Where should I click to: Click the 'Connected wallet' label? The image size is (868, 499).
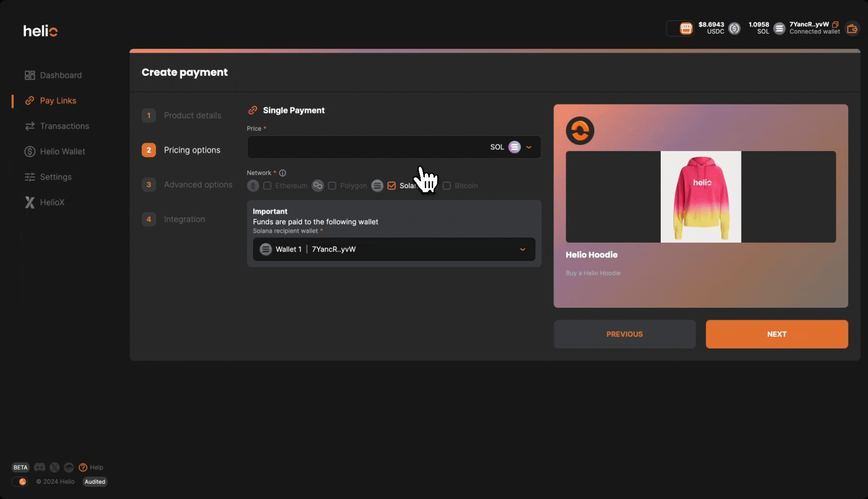(814, 32)
